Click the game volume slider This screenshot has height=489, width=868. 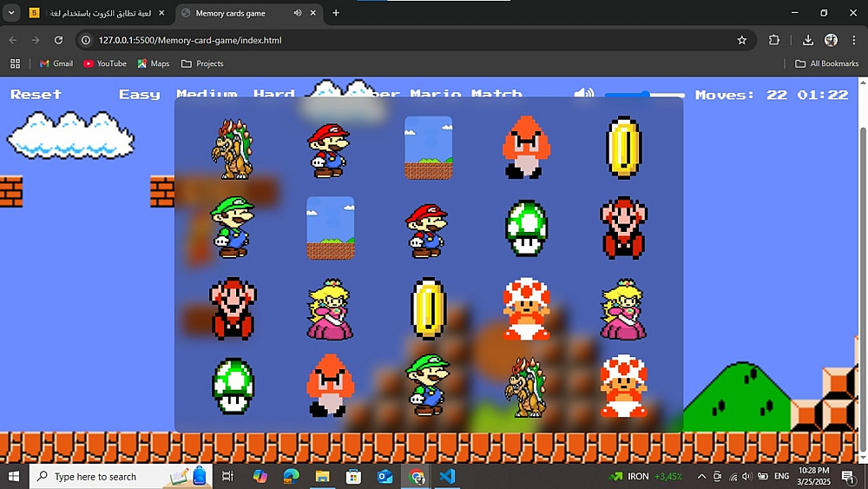click(x=644, y=95)
